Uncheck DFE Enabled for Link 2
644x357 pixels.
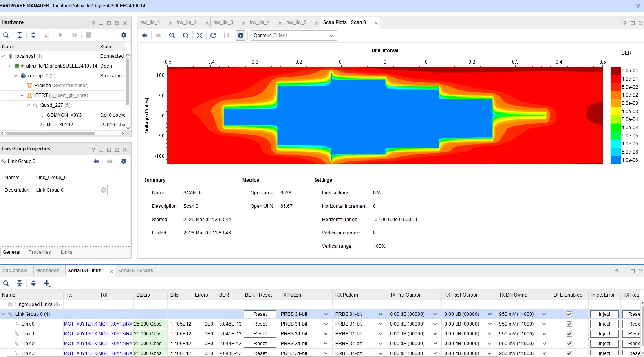coord(569,344)
